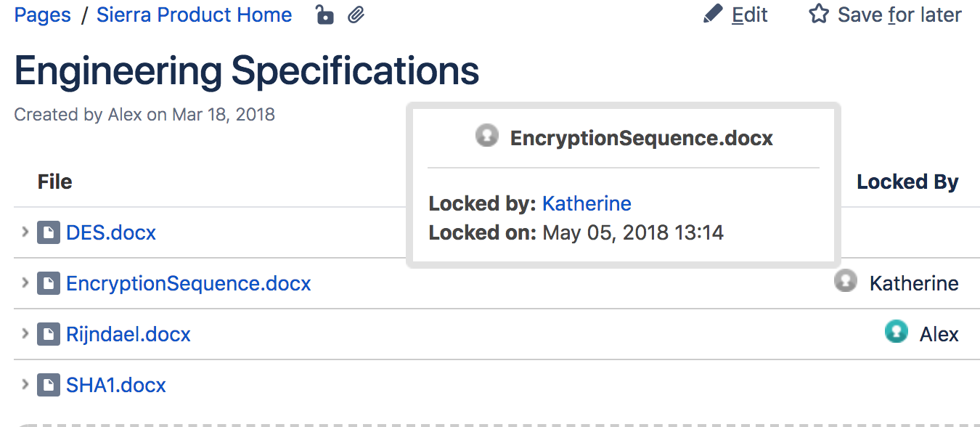Click the star icon for Save for later

(819, 15)
